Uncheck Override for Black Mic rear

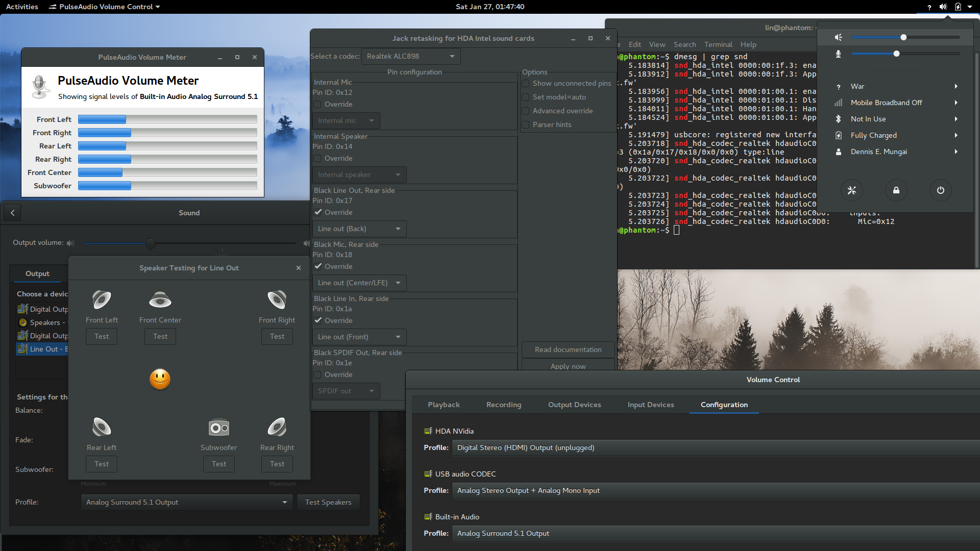tap(317, 266)
